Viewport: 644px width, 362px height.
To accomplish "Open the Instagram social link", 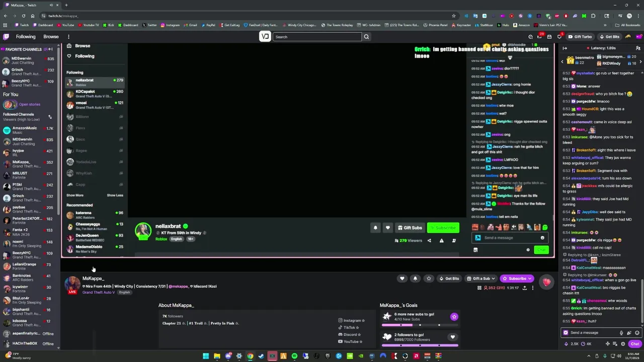I will [352, 320].
